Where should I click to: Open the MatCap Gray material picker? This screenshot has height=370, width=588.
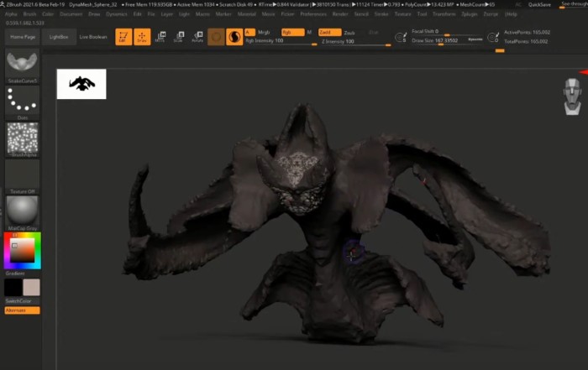pyautogui.click(x=22, y=211)
